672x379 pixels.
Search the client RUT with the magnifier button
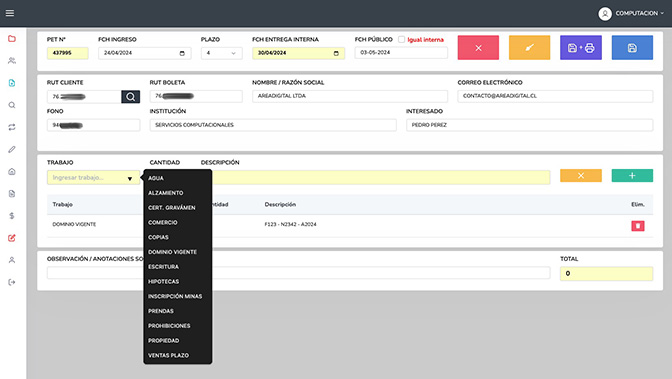[131, 97]
